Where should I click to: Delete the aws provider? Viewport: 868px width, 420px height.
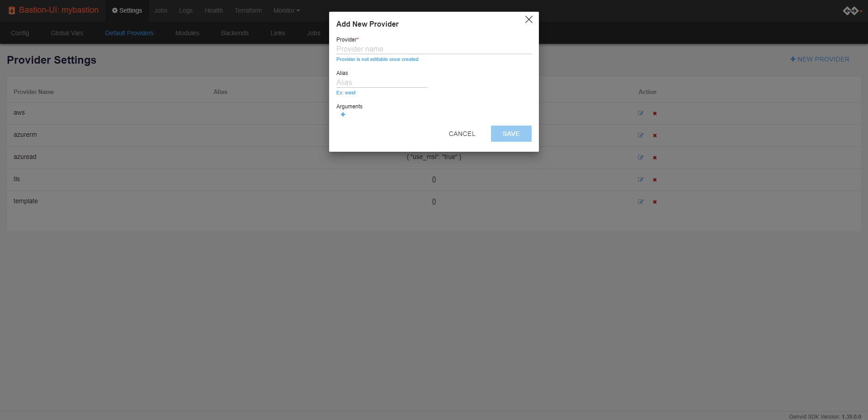(655, 113)
